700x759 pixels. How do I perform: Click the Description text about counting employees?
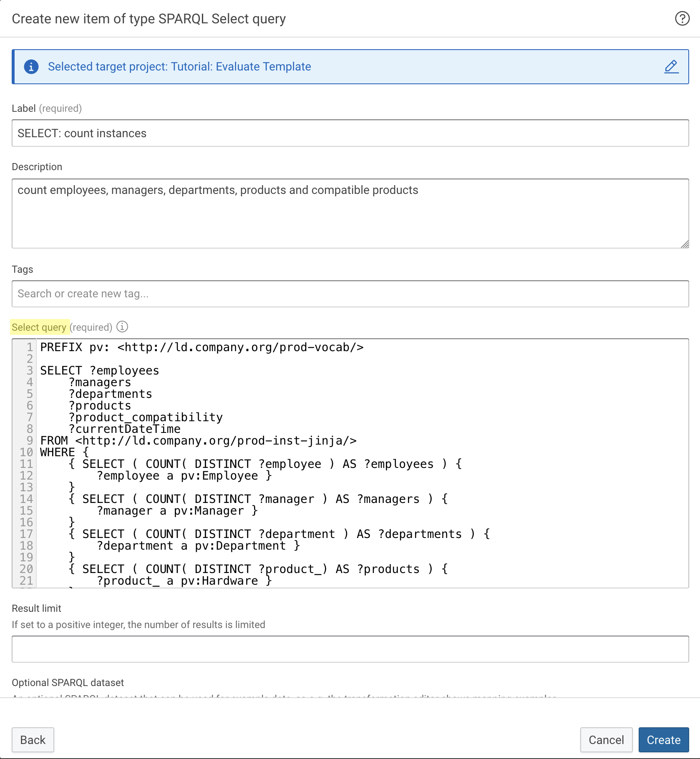pyautogui.click(x=217, y=190)
